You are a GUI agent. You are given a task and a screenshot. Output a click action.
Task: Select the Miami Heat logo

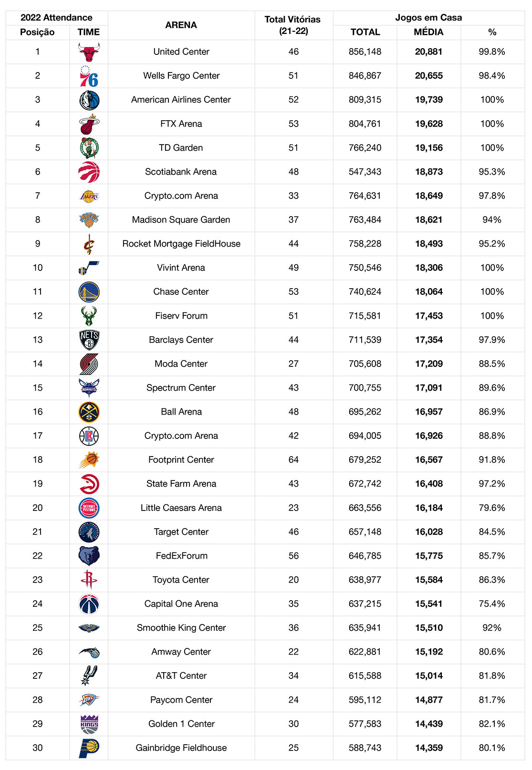(89, 124)
